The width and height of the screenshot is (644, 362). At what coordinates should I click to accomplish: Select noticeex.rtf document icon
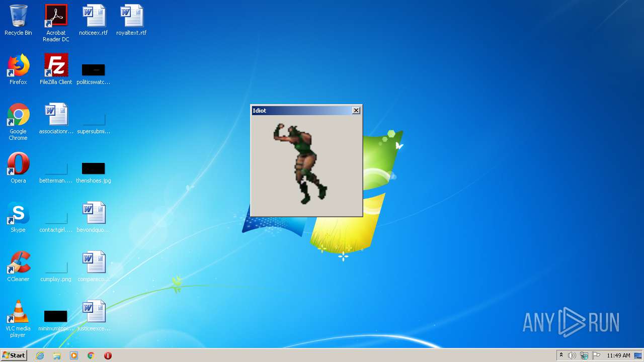94,20
